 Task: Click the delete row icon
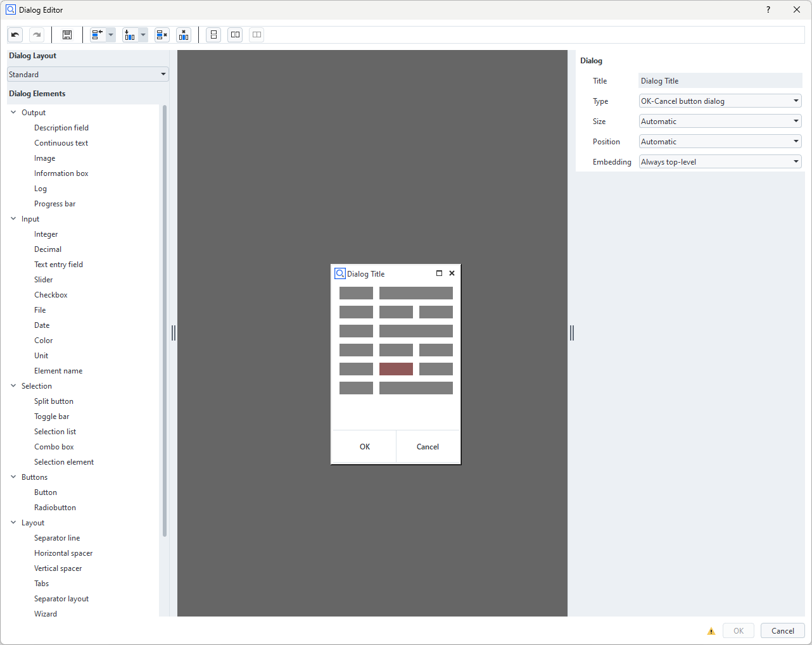click(x=162, y=35)
